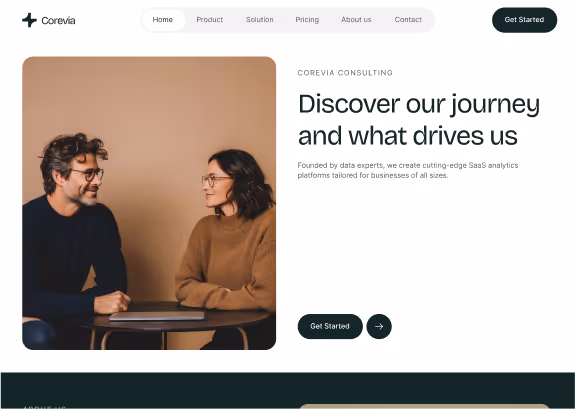
Task: Click the beige card at the page bottom
Action: (x=424, y=406)
